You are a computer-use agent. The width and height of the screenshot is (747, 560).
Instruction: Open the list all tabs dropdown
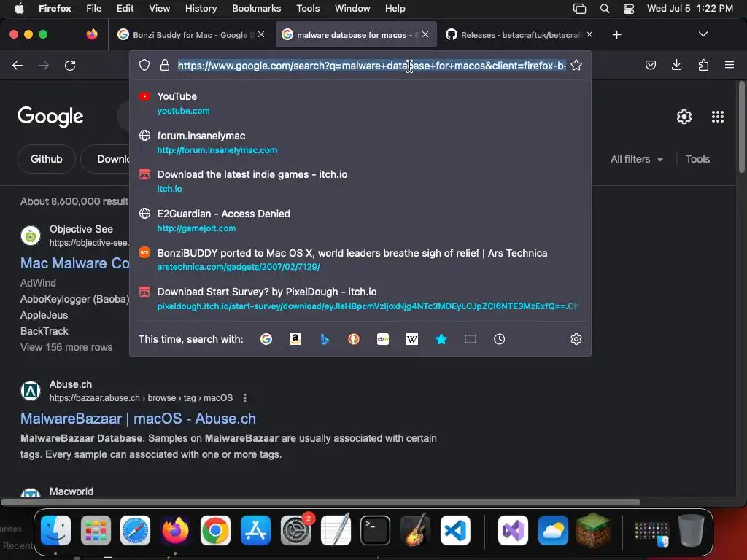703,34
